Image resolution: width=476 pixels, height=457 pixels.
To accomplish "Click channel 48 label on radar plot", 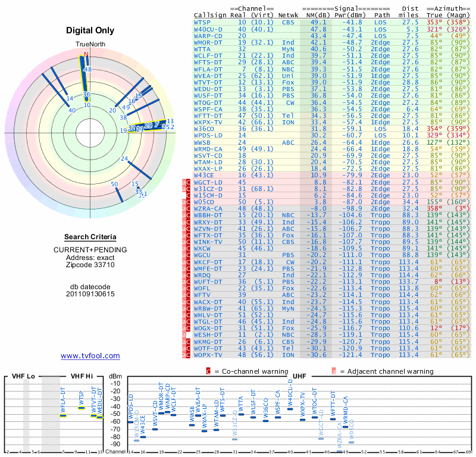I will (87, 69).
